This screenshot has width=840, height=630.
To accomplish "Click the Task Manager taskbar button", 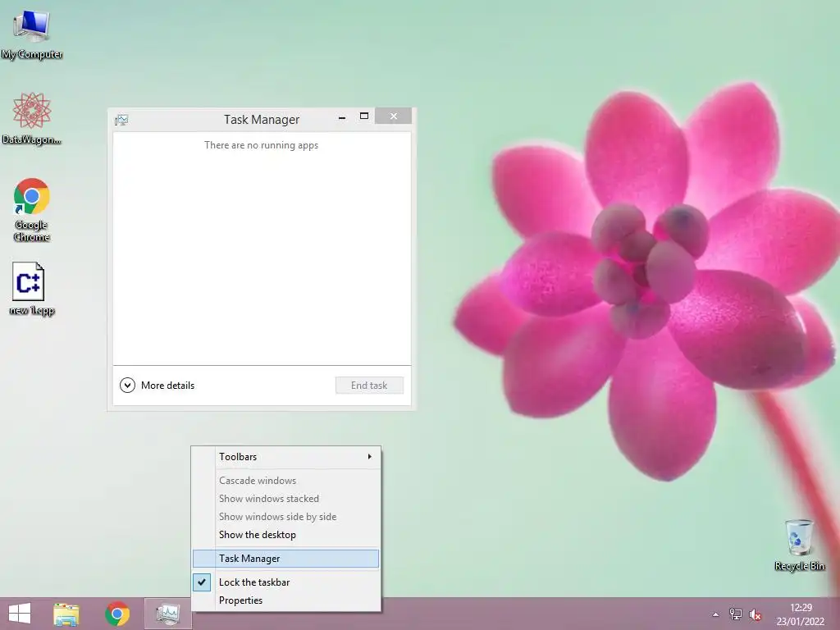I will click(x=167, y=614).
